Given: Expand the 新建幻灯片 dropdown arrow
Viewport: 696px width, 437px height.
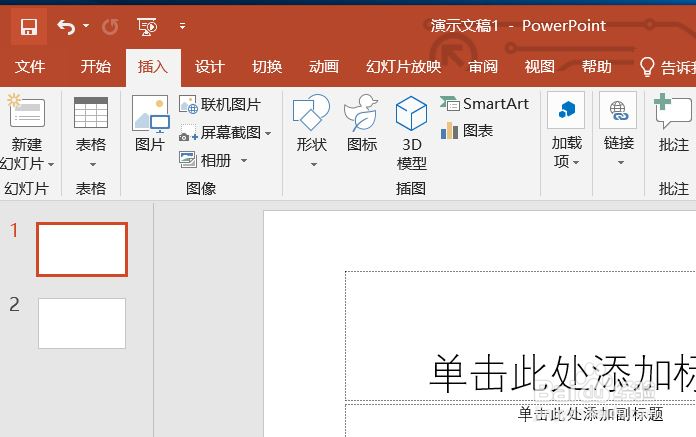Looking at the screenshot, I should [x=51, y=165].
